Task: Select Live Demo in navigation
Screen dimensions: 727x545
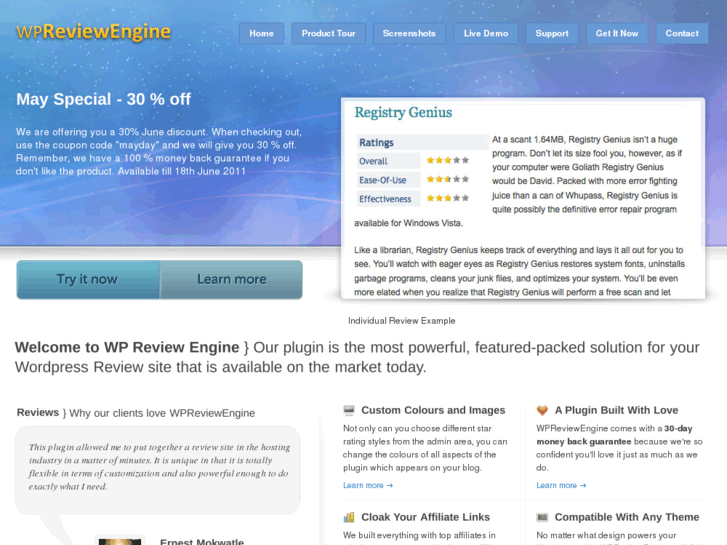Action: pos(485,33)
